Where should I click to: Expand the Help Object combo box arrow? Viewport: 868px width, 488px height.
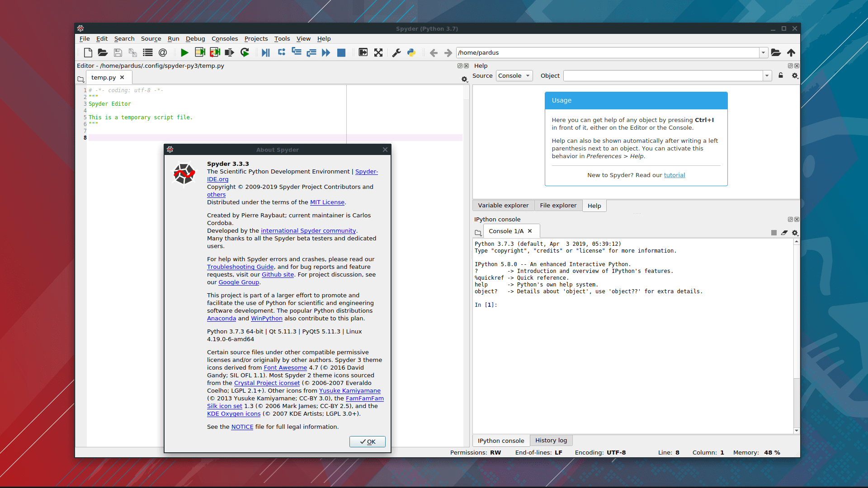click(x=767, y=75)
